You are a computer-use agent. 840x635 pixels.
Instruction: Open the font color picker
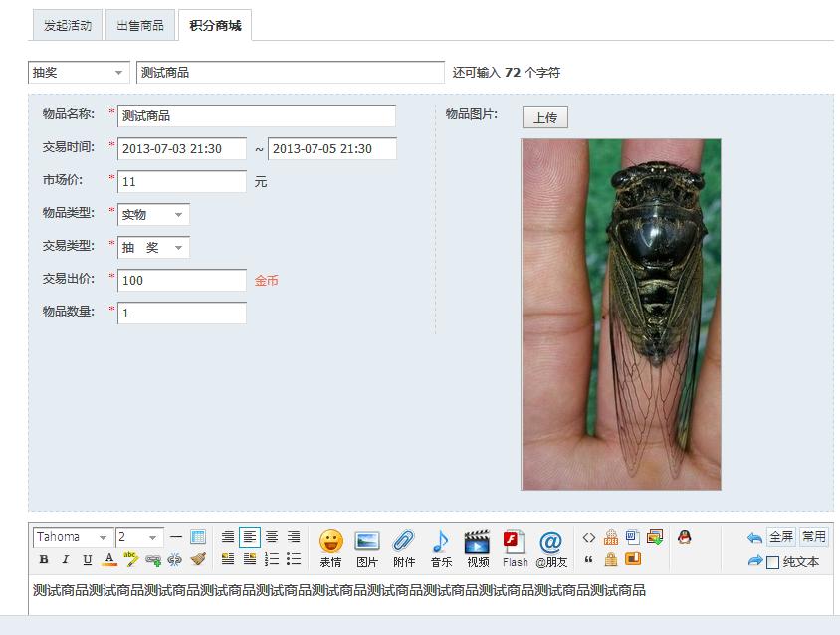[x=109, y=560]
